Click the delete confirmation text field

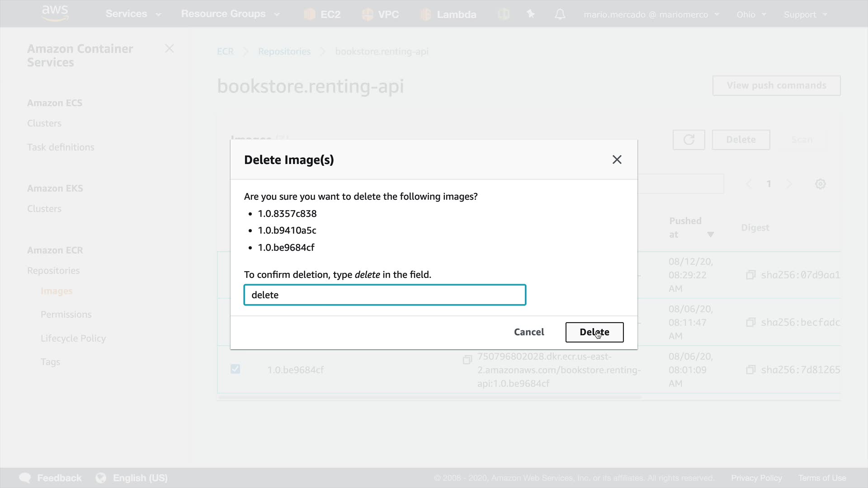(385, 295)
